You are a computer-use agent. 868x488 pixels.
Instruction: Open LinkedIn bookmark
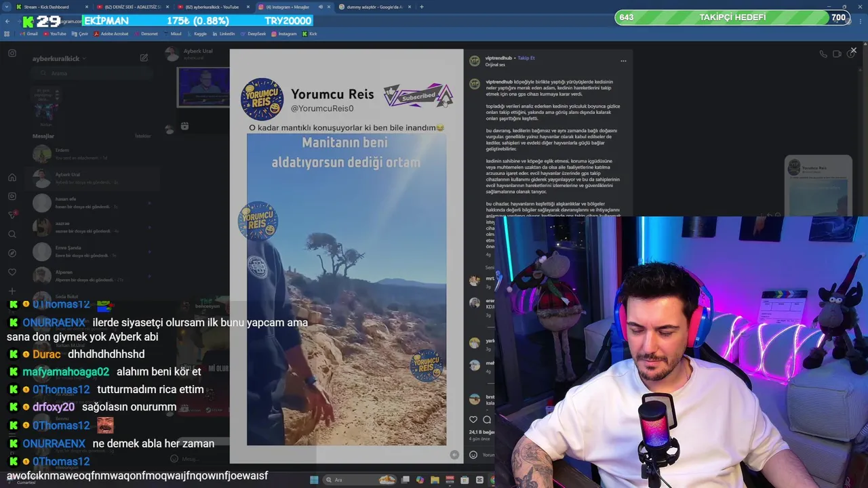pyautogui.click(x=223, y=33)
